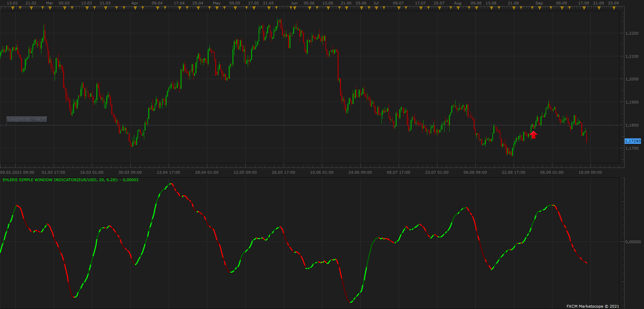Open the Ehlers Simple Window Indicator label

pos(71,180)
